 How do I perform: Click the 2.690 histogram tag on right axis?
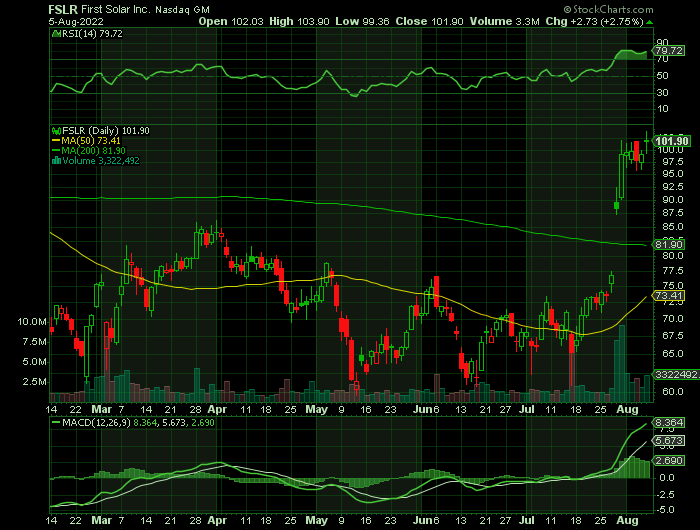click(x=668, y=460)
